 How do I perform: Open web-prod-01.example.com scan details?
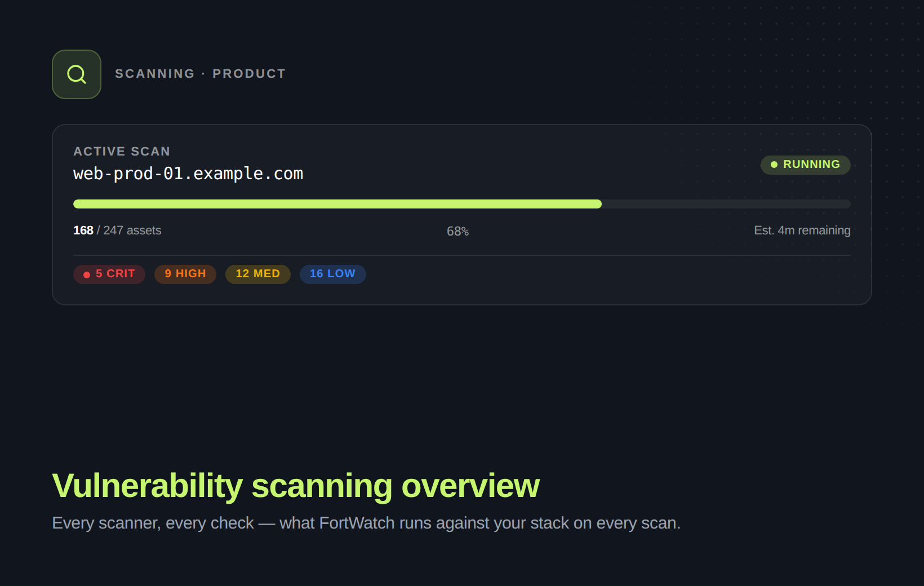click(188, 174)
